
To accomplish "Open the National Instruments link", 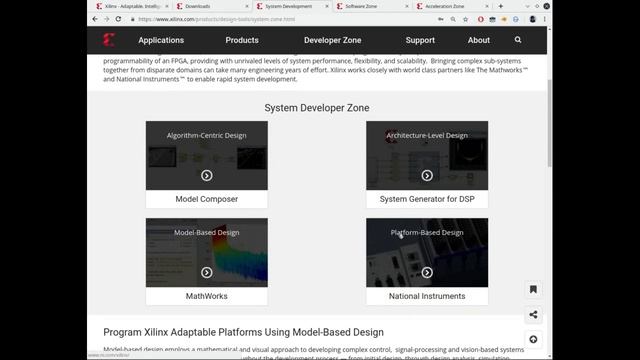I will pos(427,296).
